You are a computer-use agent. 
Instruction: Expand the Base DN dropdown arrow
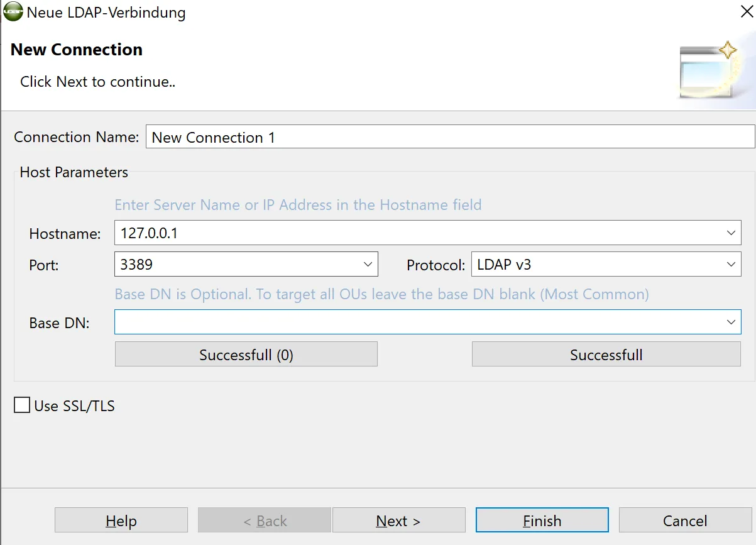click(731, 322)
